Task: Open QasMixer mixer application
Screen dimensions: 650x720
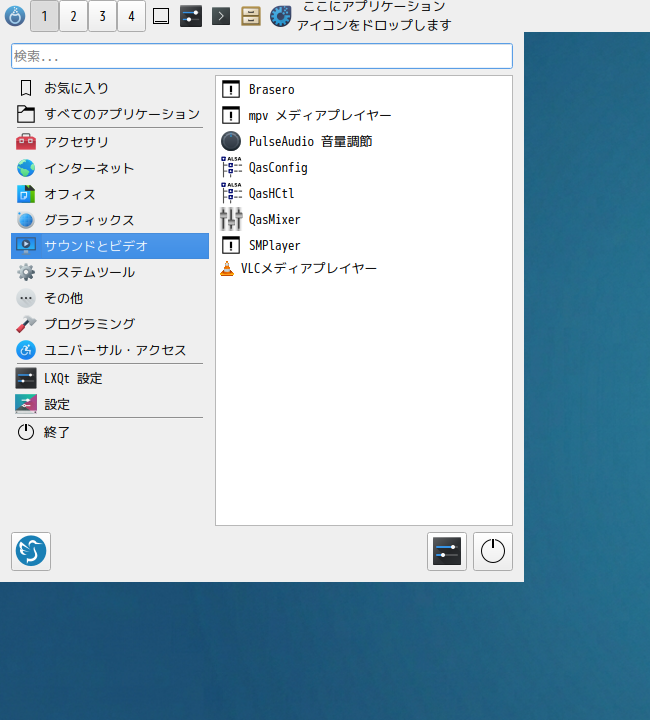Action: (x=364, y=219)
